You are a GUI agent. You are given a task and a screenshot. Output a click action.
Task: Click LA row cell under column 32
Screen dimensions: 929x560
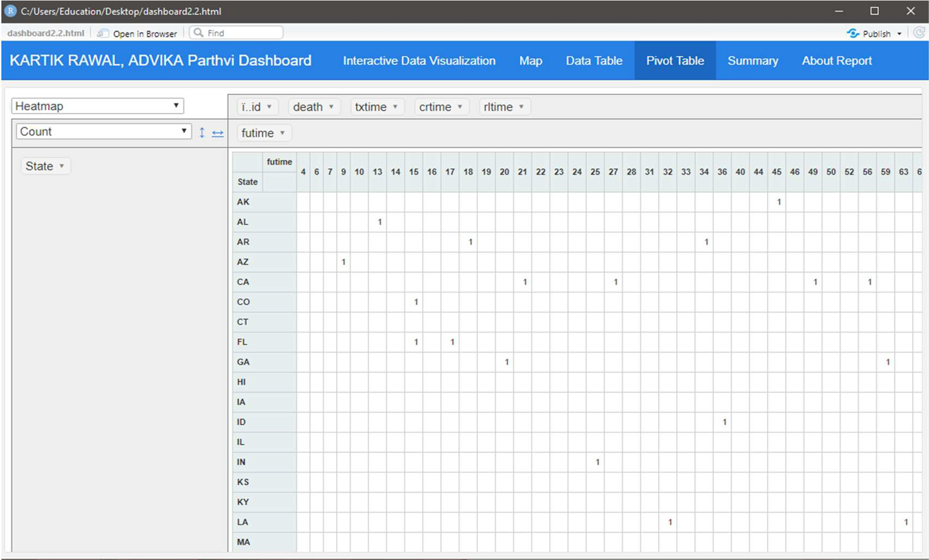(x=668, y=521)
